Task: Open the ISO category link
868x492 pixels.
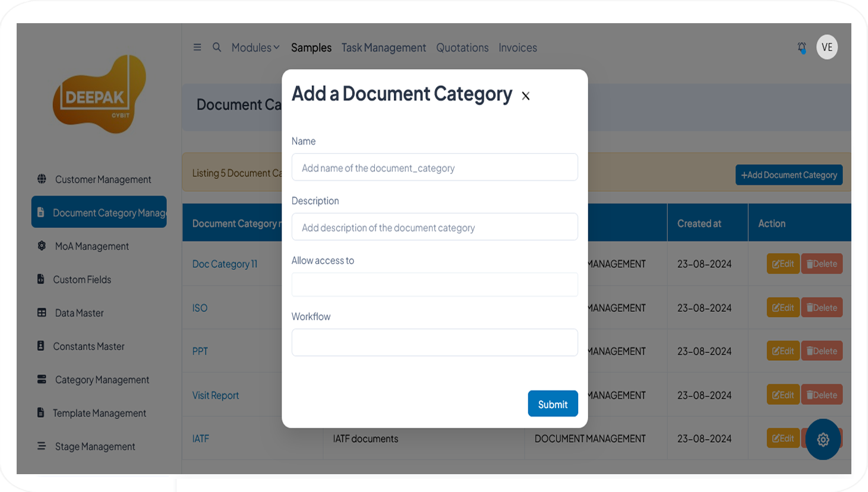Action: pos(198,307)
